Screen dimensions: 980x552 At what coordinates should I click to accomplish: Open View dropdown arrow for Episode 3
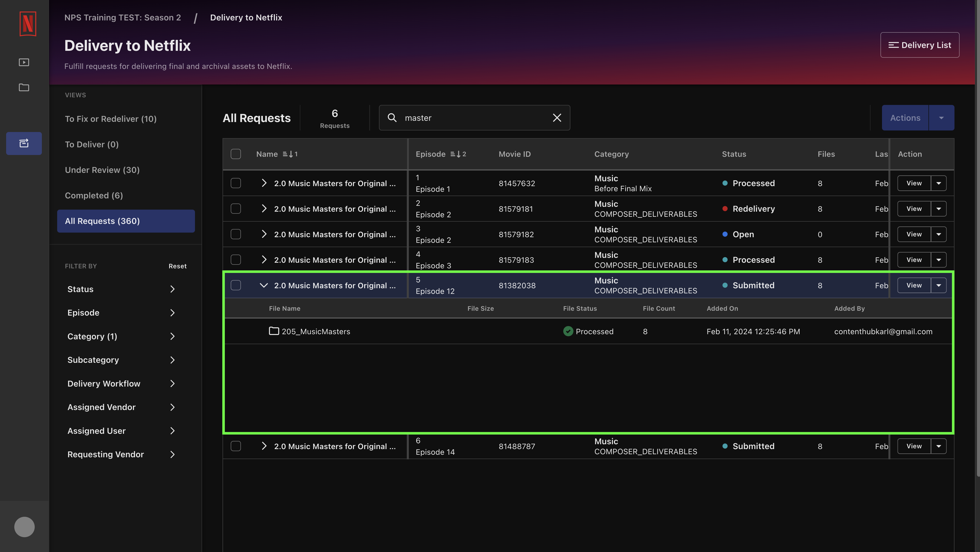[x=939, y=260]
